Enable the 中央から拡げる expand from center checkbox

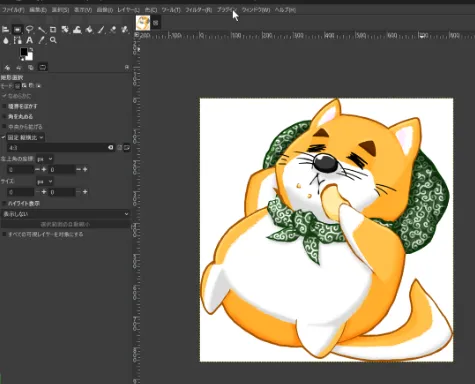point(4,127)
